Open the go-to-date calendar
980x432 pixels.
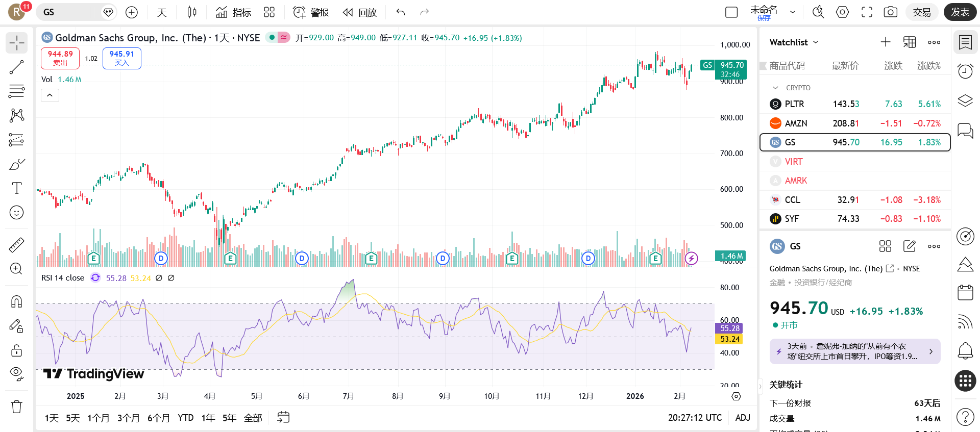(283, 418)
